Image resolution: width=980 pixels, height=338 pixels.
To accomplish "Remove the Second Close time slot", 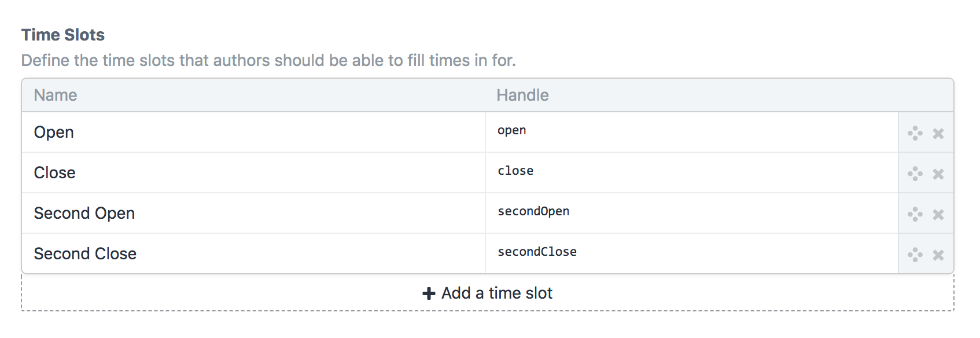I will click(x=938, y=255).
